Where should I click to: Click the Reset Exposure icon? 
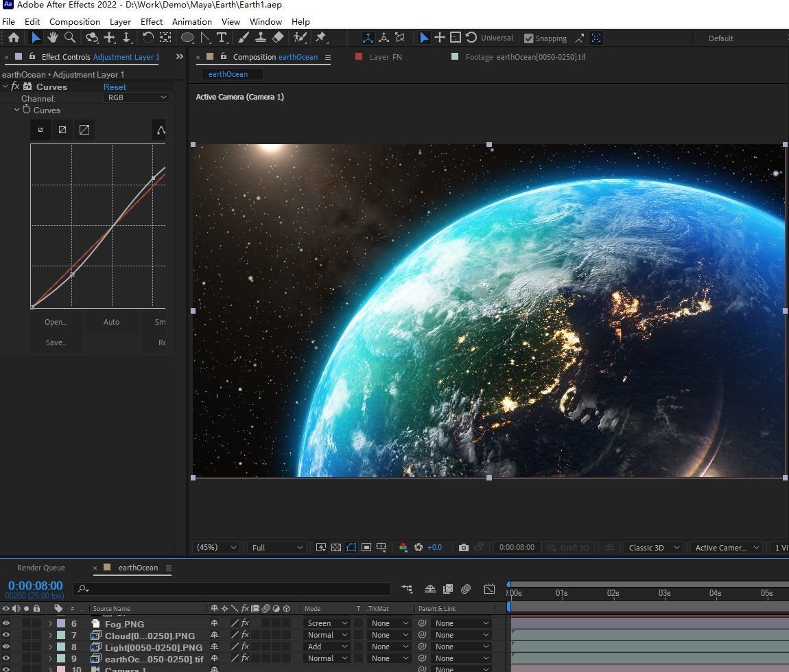tap(418, 547)
